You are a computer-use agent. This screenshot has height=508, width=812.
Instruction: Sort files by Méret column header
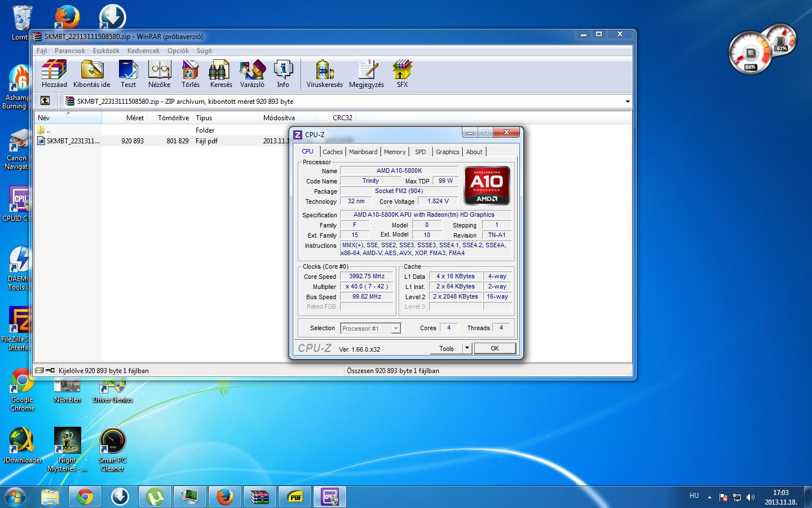(125, 117)
